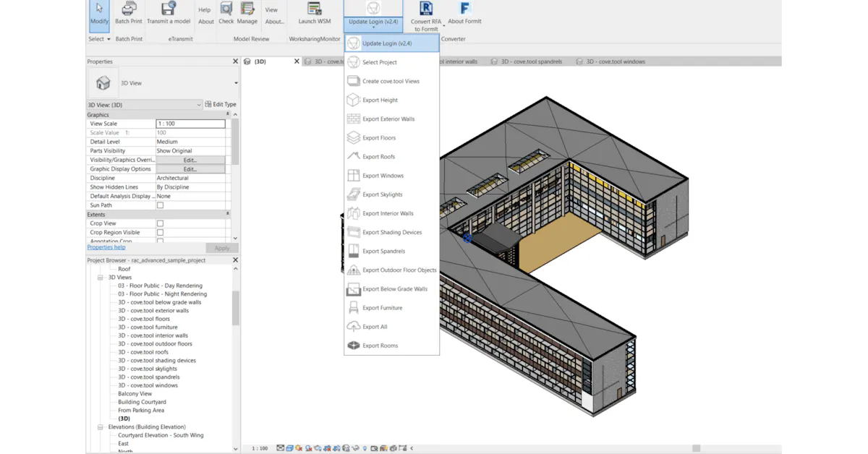
Task: Toggle the Crop Region Visible checkbox
Action: coord(161,232)
